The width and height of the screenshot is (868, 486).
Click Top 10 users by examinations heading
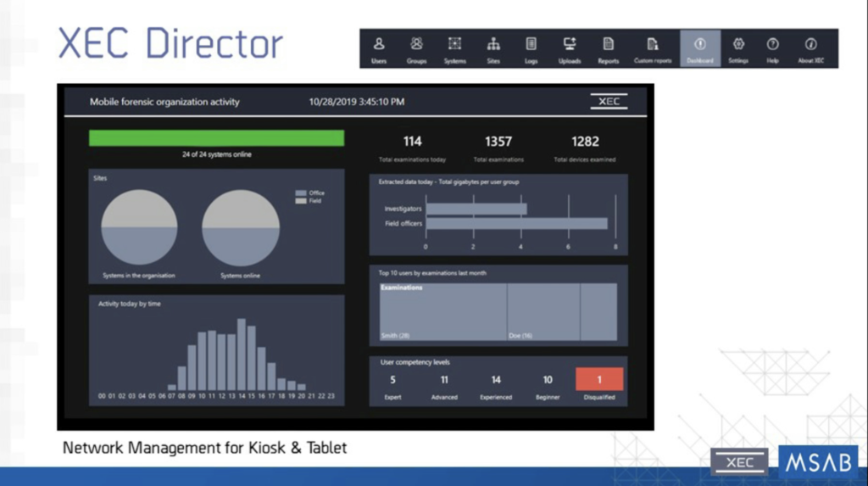click(432, 273)
